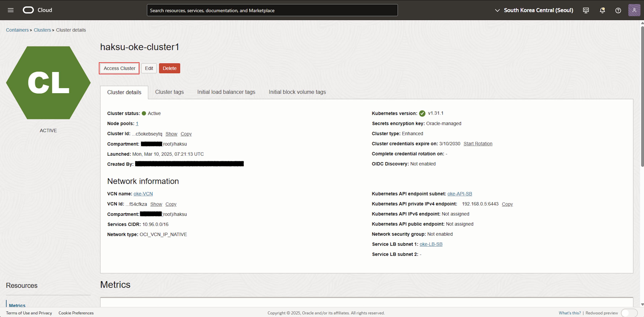Open the help question mark icon

618,10
